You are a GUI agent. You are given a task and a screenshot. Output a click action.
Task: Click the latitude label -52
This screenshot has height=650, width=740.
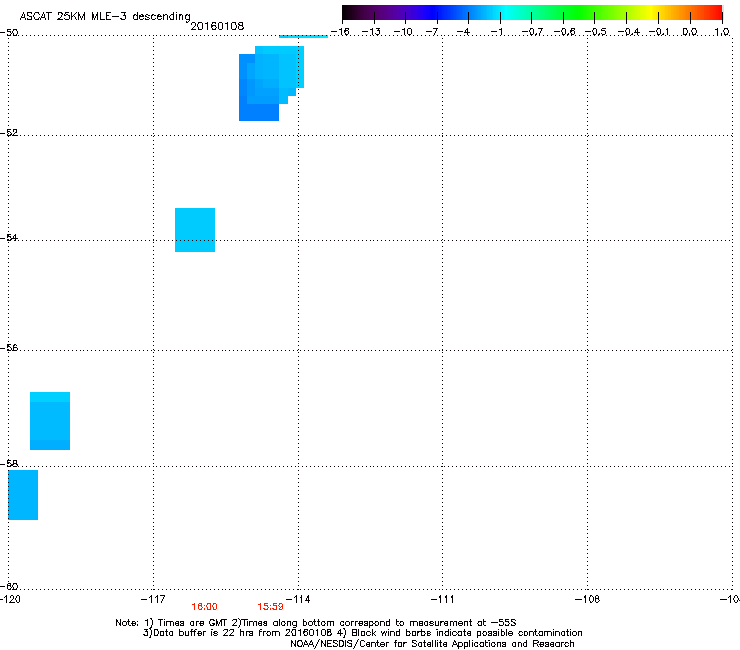pos(9,133)
